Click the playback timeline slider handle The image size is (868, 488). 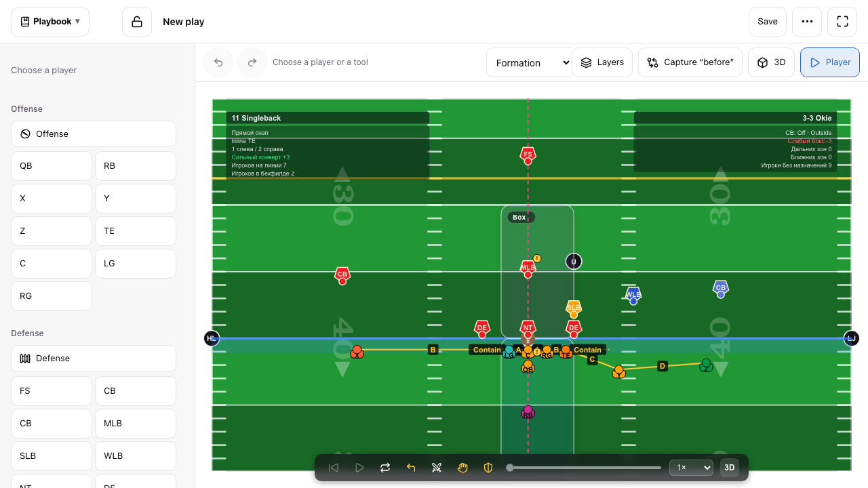(510, 468)
